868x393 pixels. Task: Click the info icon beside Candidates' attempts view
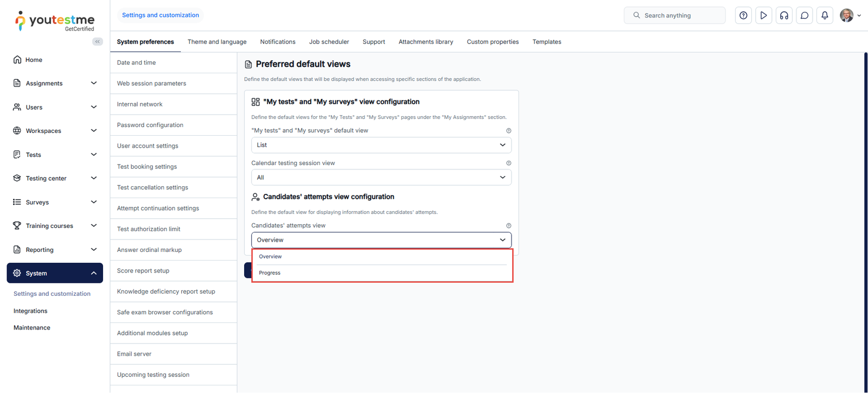508,226
